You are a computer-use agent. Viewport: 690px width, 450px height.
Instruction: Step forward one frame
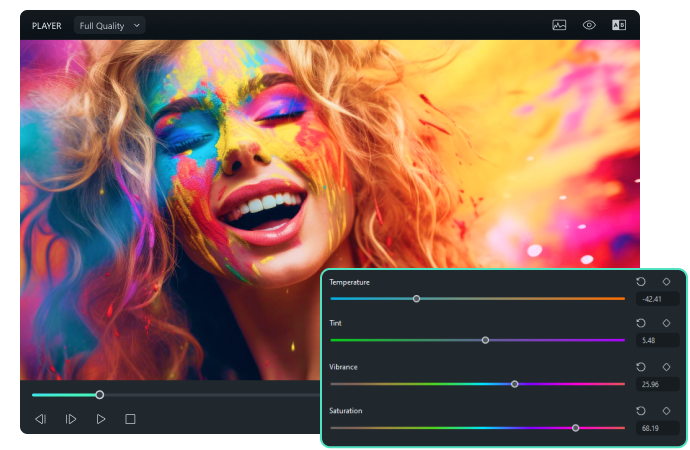pos(70,419)
